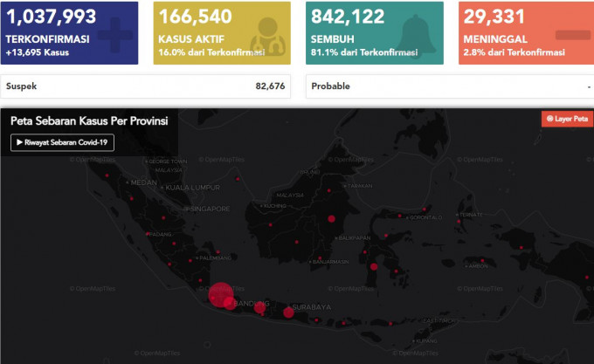Click the layer icon in Layer Peta button
The image size is (594, 364).
coord(549,119)
